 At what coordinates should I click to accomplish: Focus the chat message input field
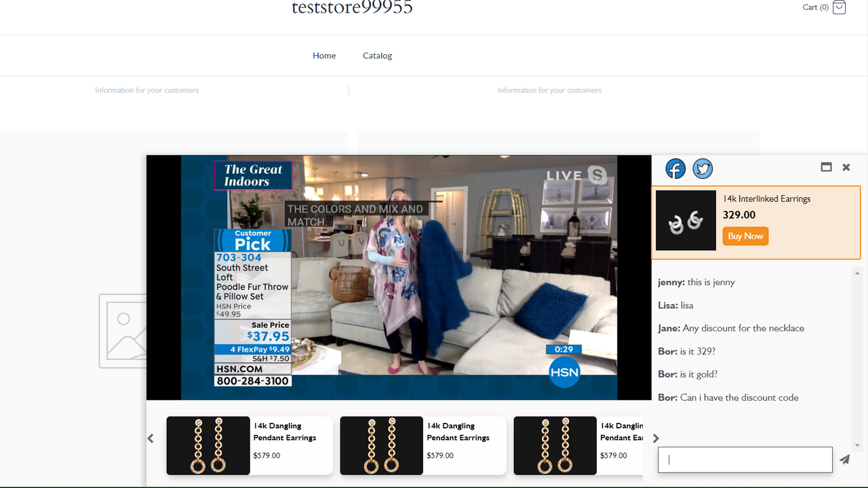tap(745, 460)
